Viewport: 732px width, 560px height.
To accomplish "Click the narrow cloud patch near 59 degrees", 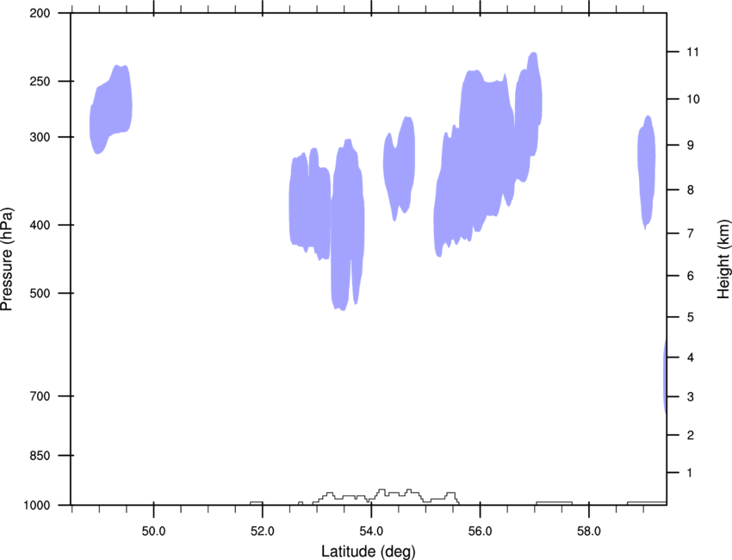I will point(647,171).
